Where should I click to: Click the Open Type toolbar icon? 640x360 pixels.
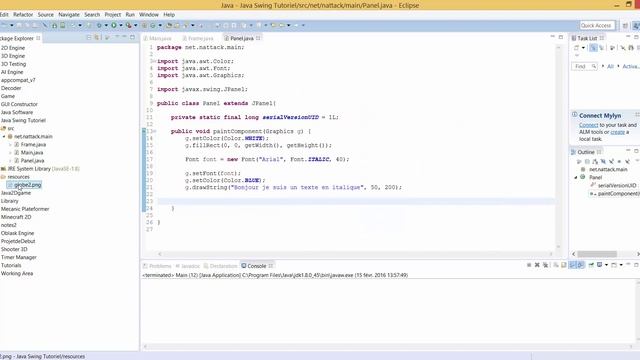click(x=168, y=25)
